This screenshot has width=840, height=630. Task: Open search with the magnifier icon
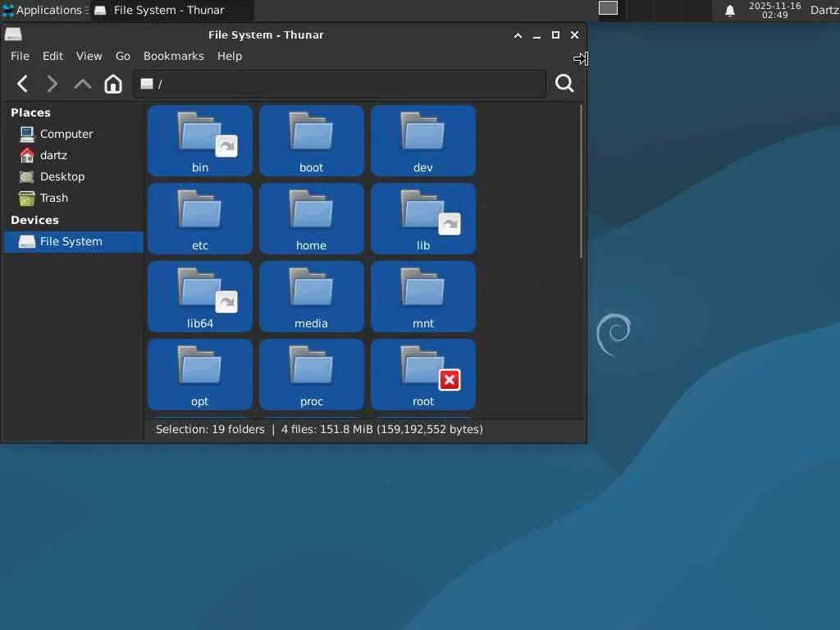click(564, 84)
